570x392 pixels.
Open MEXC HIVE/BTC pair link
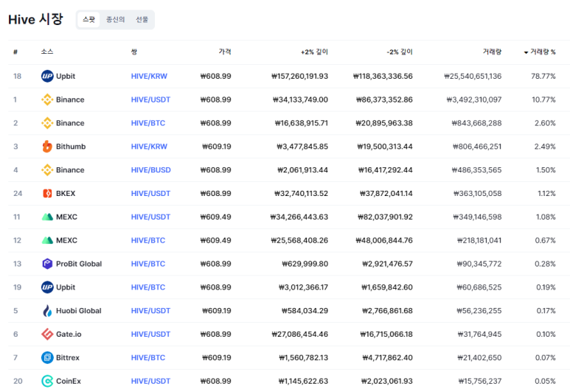click(148, 240)
